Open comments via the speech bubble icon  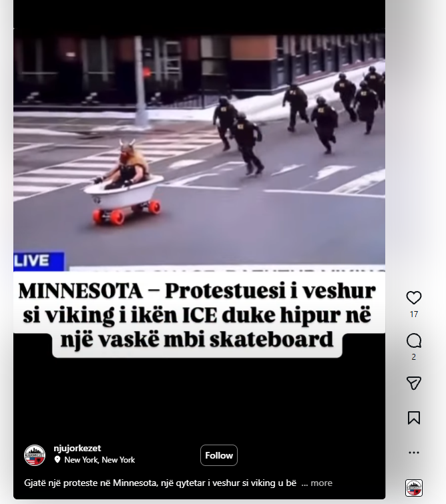click(413, 340)
